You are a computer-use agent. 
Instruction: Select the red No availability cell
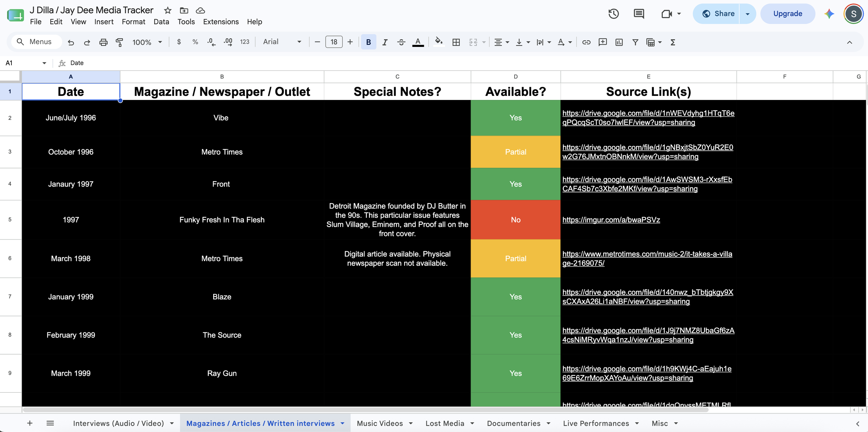coord(516,220)
